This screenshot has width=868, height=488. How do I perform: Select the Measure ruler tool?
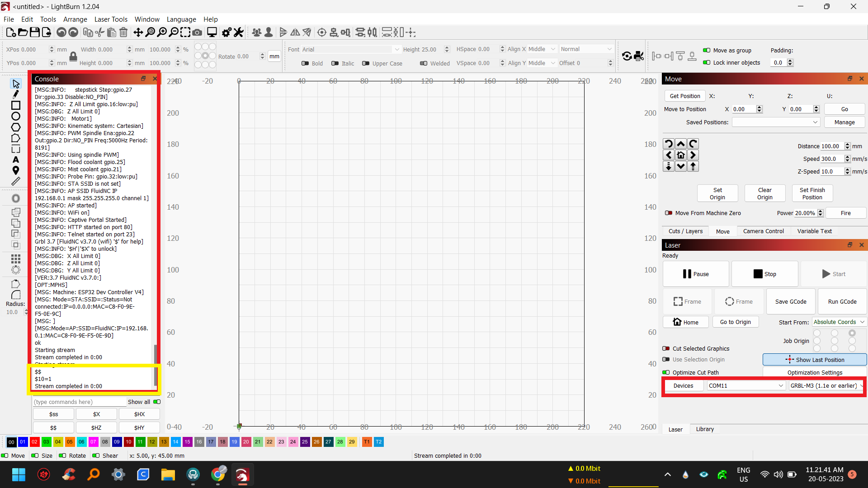(16, 181)
